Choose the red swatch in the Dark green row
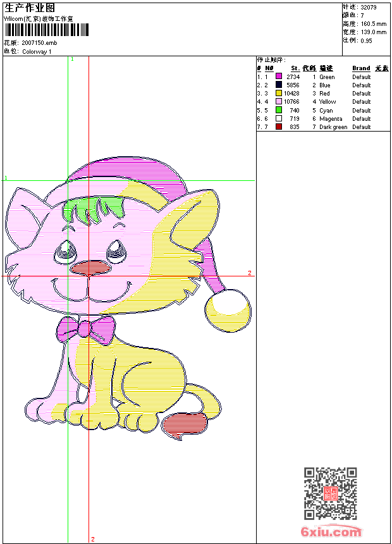The image size is (392, 544). pyautogui.click(x=279, y=127)
